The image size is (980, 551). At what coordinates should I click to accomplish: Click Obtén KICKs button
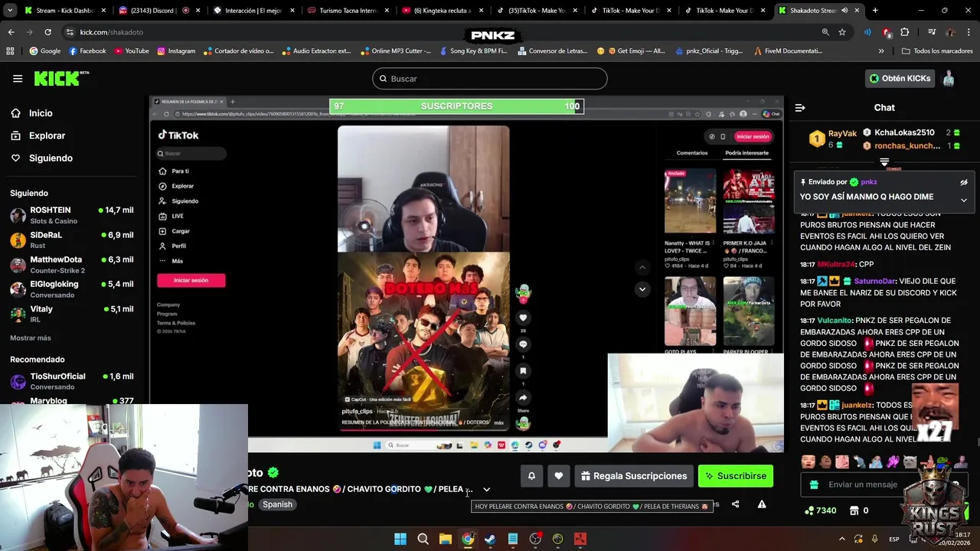[x=900, y=78]
